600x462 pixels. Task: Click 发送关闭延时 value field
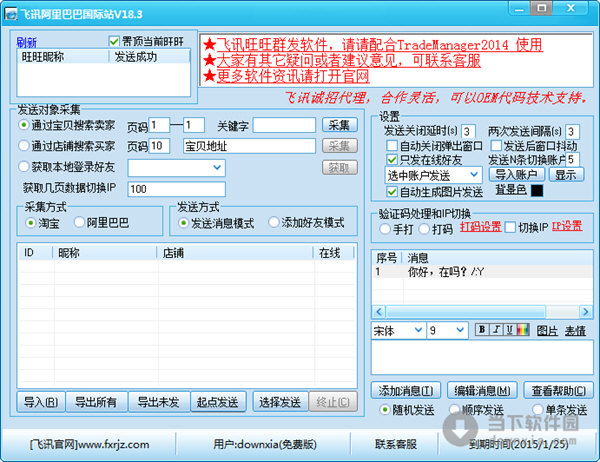pyautogui.click(x=468, y=131)
